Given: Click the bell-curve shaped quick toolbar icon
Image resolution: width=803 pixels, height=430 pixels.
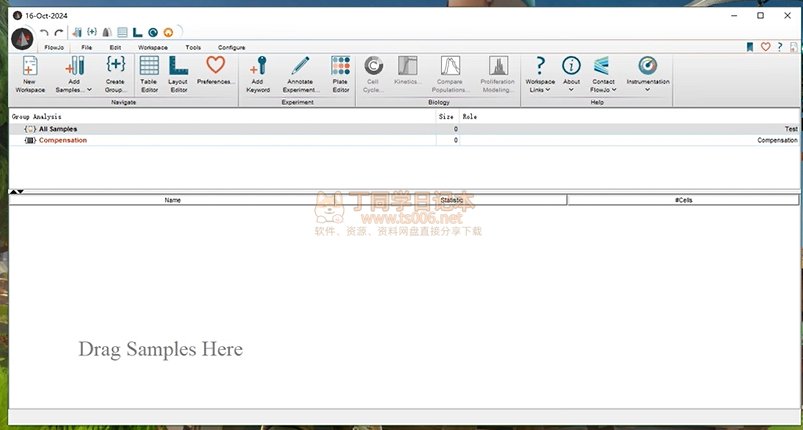Looking at the screenshot, I should pyautogui.click(x=107, y=32).
